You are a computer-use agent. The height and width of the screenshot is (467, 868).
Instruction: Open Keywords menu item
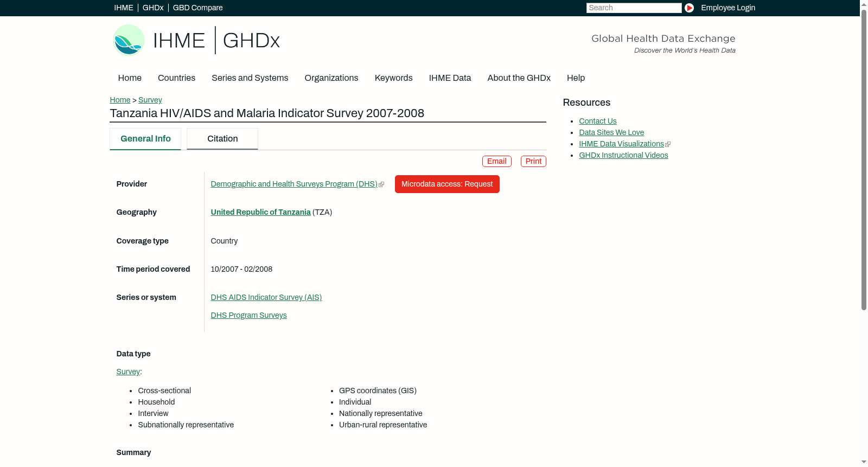click(x=393, y=78)
